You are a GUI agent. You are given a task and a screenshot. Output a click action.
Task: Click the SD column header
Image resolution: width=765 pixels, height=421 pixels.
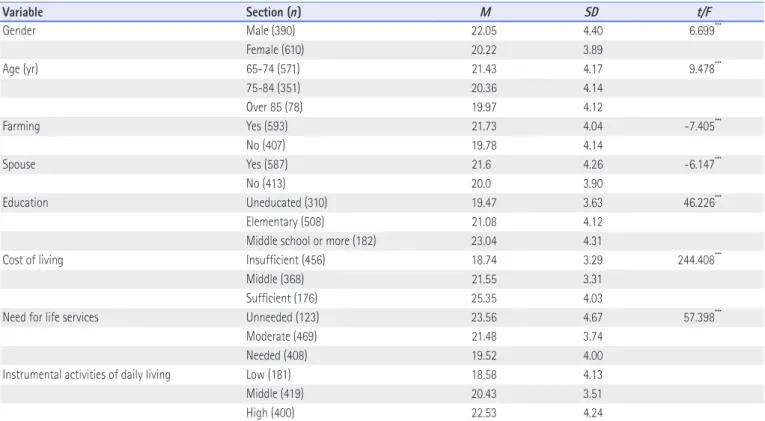591,12
